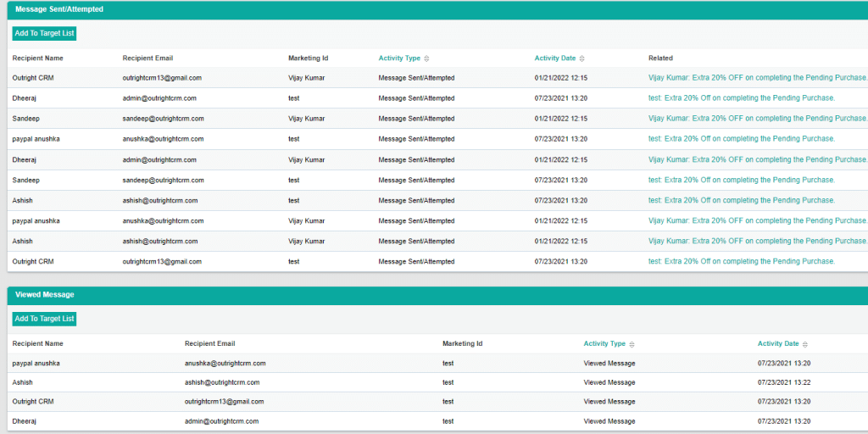The height and width of the screenshot is (434, 868).
Task: Click admin@outrightcrm.com in Viewed Message table
Action: [x=221, y=421]
